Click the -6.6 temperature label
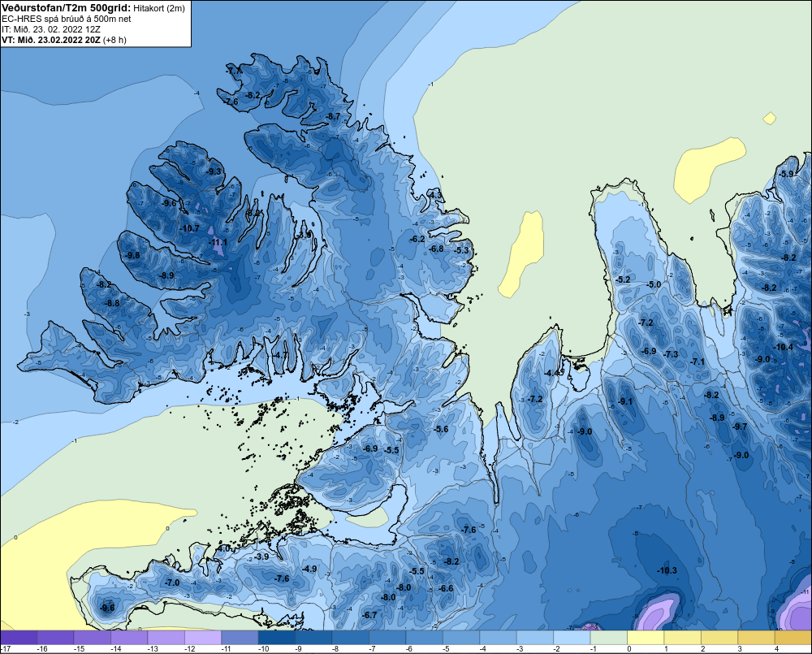This screenshot has height=654, width=812. click(446, 588)
